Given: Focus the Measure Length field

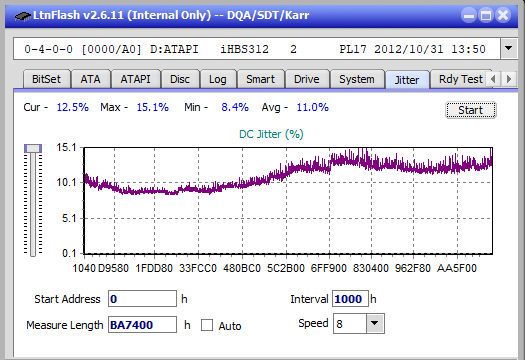Looking at the screenshot, I should tap(142, 325).
